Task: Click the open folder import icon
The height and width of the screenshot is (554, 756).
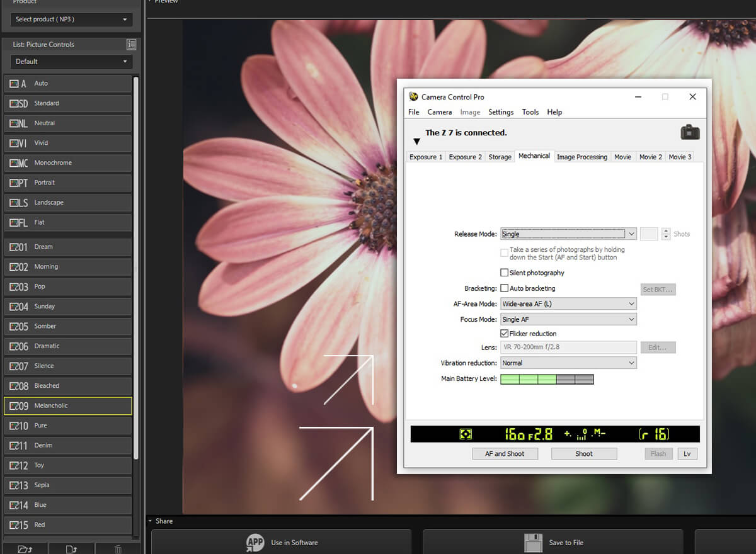Action: tap(25, 549)
